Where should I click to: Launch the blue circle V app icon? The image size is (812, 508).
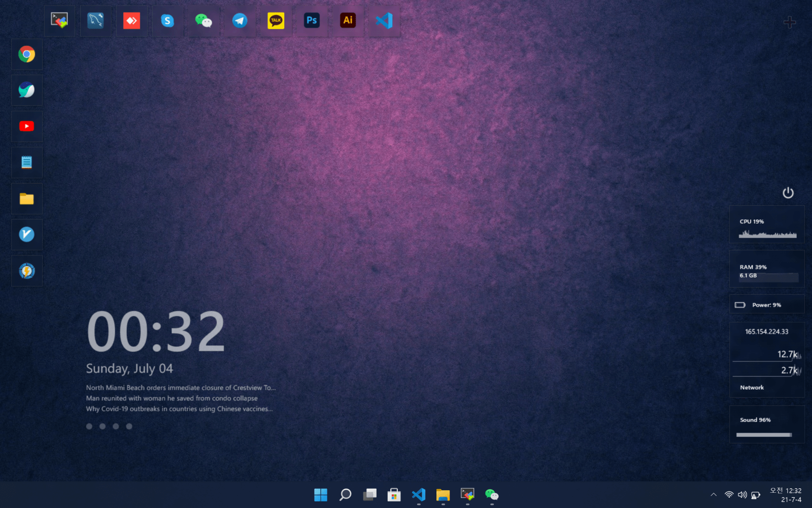[x=27, y=234]
